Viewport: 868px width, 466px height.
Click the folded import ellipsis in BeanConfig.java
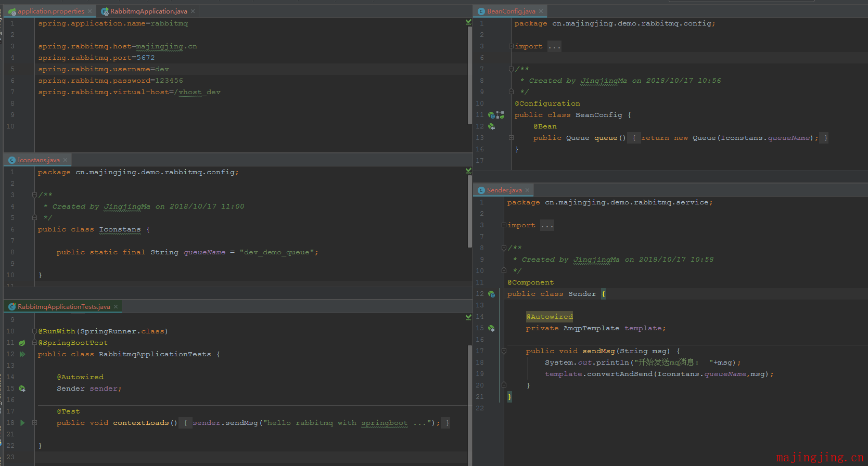tap(554, 46)
